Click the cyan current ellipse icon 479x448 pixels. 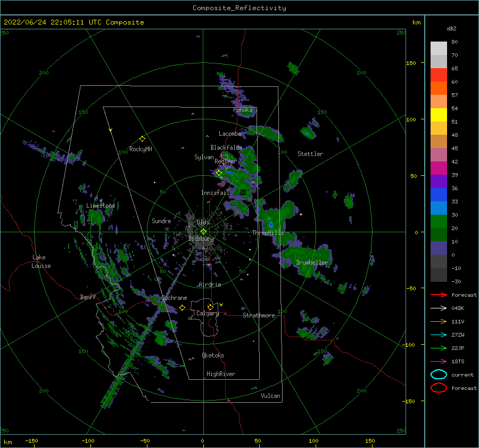[439, 374]
